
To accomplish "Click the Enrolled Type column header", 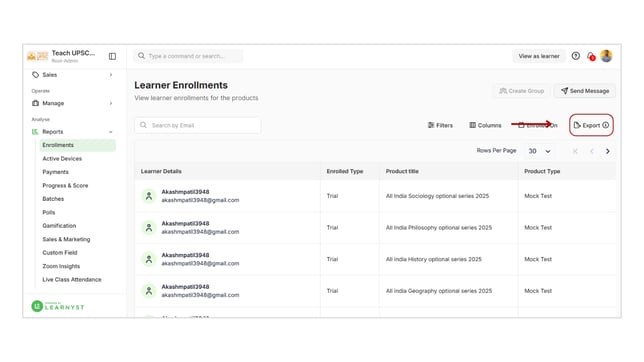I will [x=345, y=171].
